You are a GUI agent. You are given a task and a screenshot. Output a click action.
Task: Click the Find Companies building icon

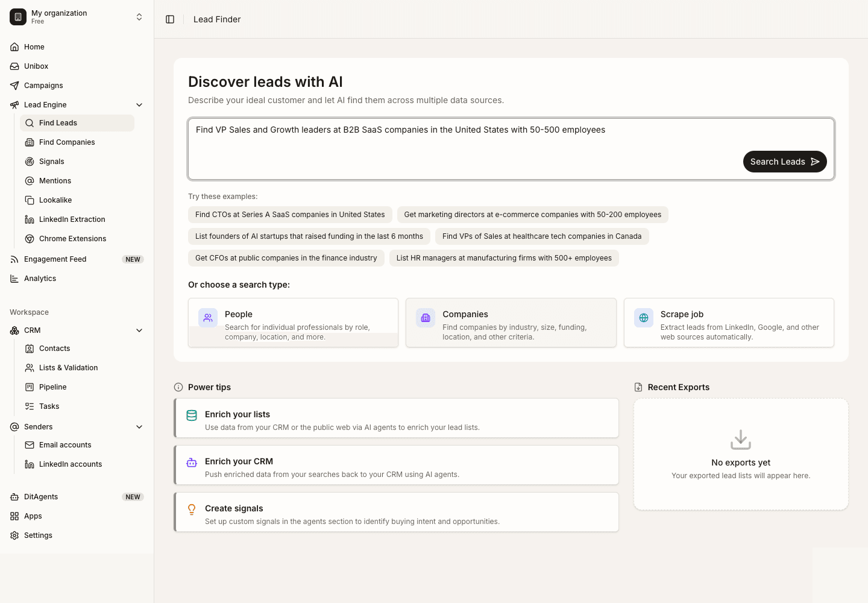30,142
